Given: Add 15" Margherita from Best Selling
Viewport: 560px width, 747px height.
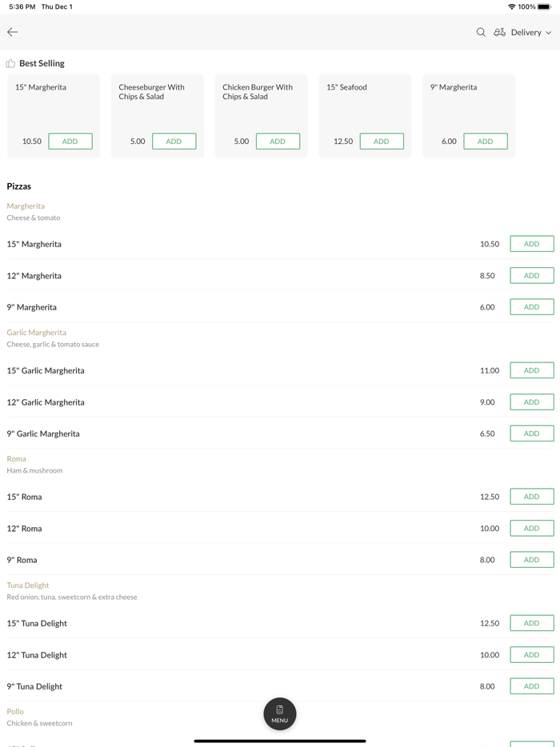Looking at the screenshot, I should (70, 142).
